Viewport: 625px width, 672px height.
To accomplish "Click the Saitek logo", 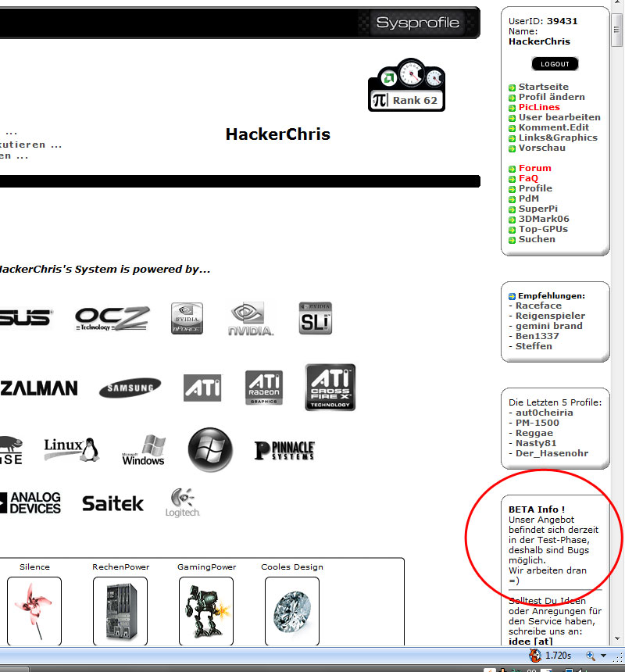I will pos(112,503).
